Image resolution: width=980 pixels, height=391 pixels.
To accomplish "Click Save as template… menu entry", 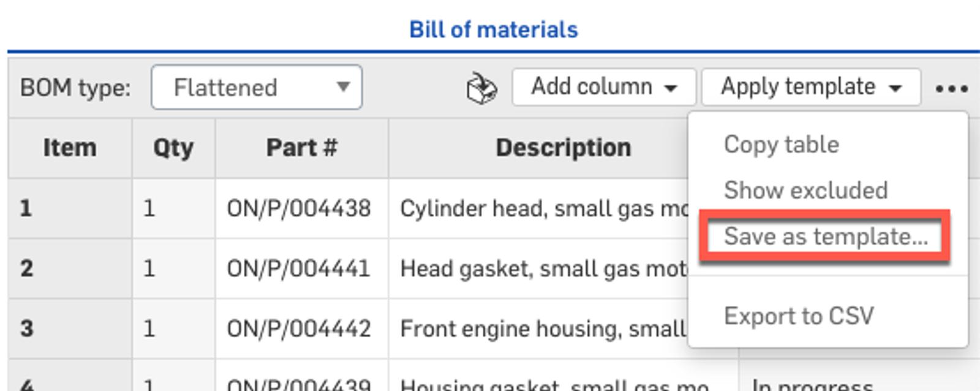I will [825, 237].
